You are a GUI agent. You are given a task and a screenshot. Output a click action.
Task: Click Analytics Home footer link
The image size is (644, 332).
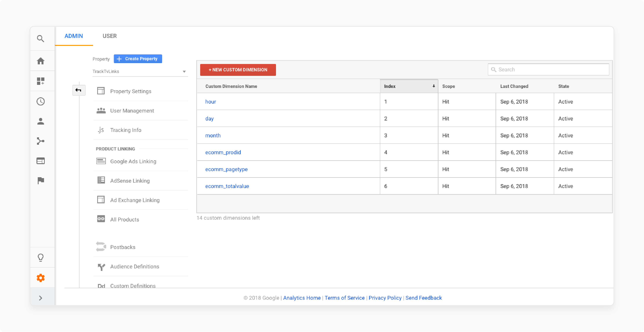point(302,298)
